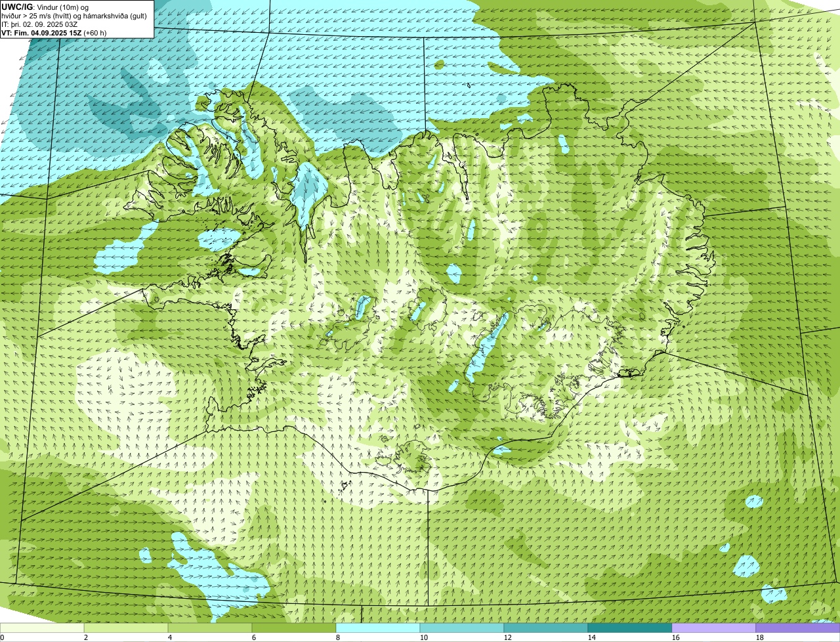Click the 2–4 m/s light green legend swatch
The image size is (840, 642).
click(126, 628)
